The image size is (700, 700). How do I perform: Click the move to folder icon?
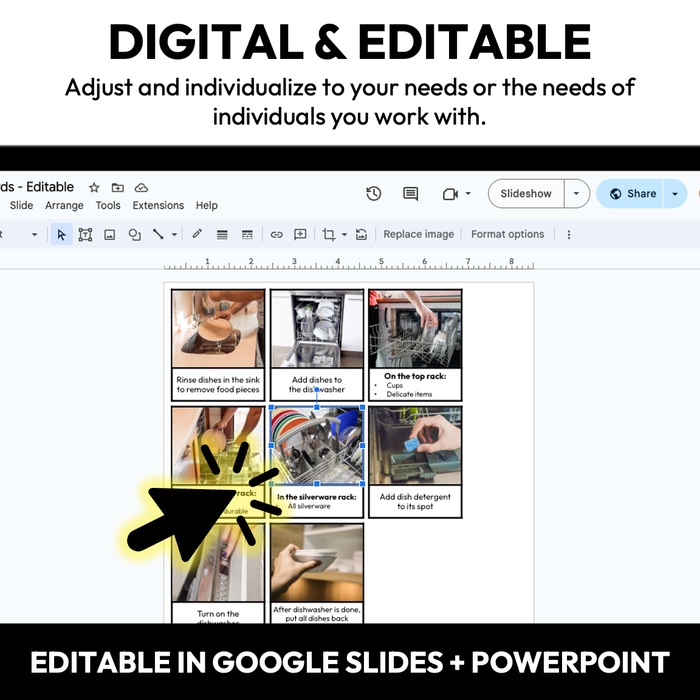point(118,187)
